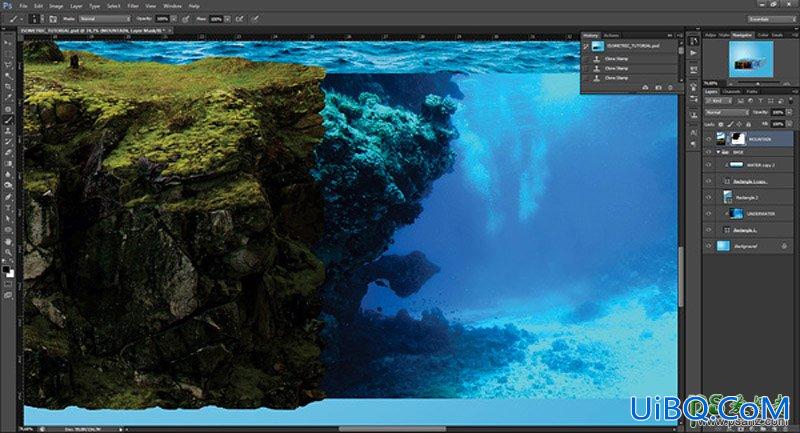Viewport: 800px width, 433px height.
Task: Delete current state in History panel
Action: [670, 88]
